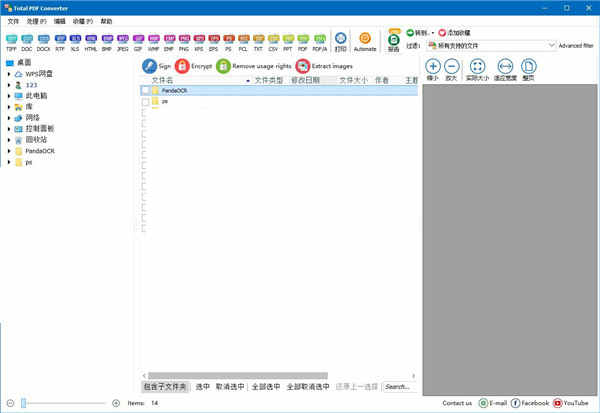
Task: Click the fit-to-width preview icon
Action: pos(505,66)
